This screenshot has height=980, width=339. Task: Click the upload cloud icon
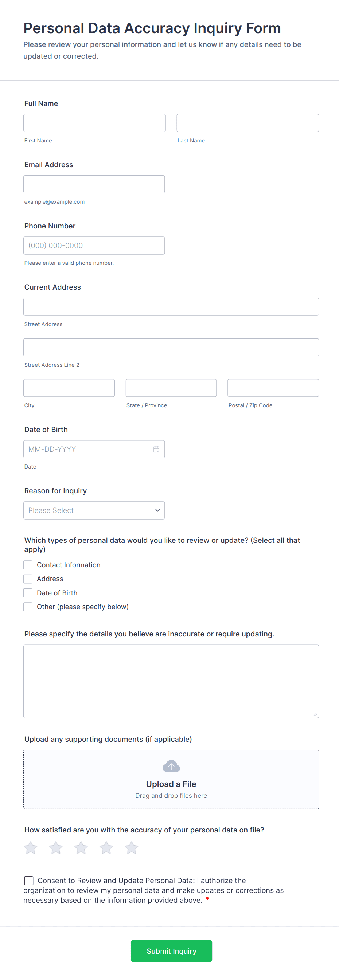point(171,766)
